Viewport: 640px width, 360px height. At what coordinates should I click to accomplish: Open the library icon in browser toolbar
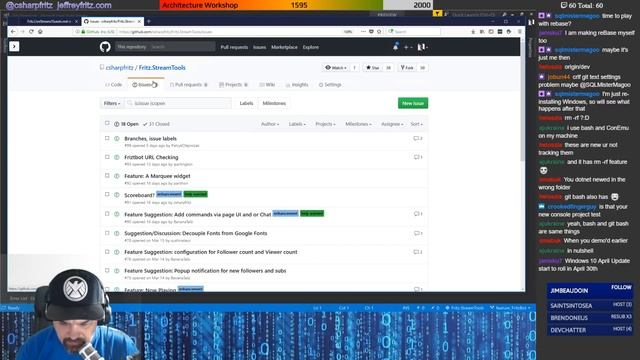(x=482, y=31)
